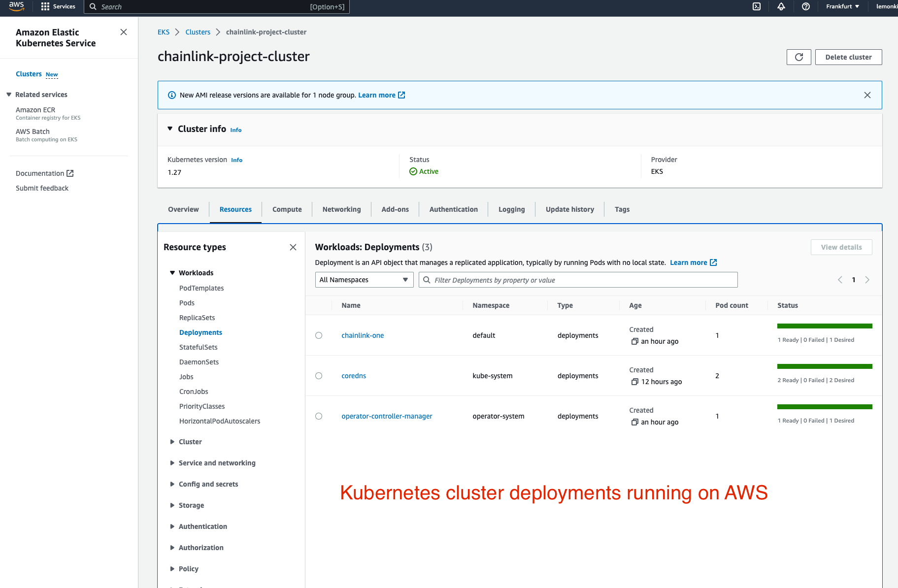The height and width of the screenshot is (588, 898).
Task: Open the Documentation external link
Action: pos(45,173)
